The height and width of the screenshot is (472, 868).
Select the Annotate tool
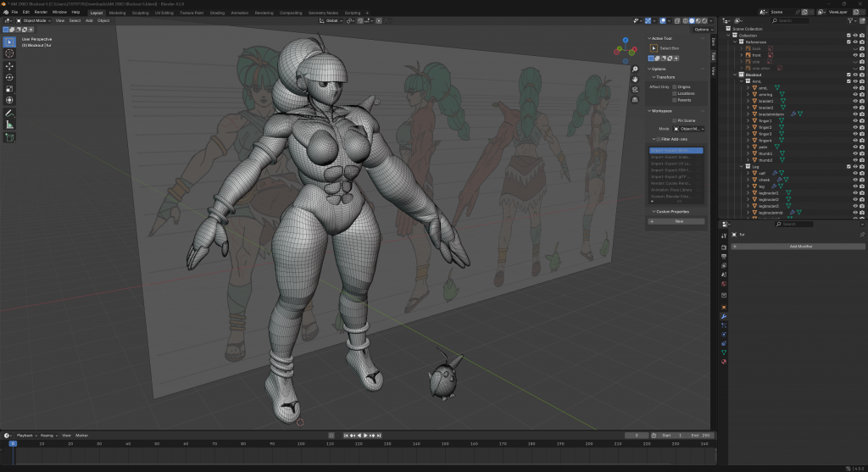[x=10, y=113]
